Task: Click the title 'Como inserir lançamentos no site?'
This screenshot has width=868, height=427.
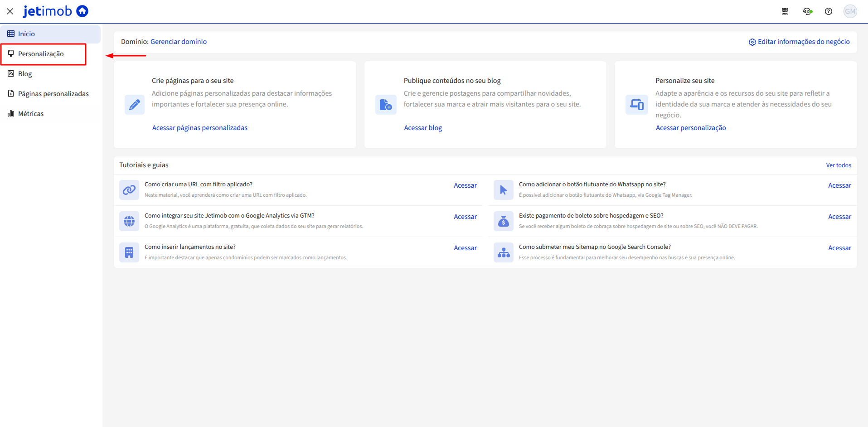Action: [x=190, y=247]
